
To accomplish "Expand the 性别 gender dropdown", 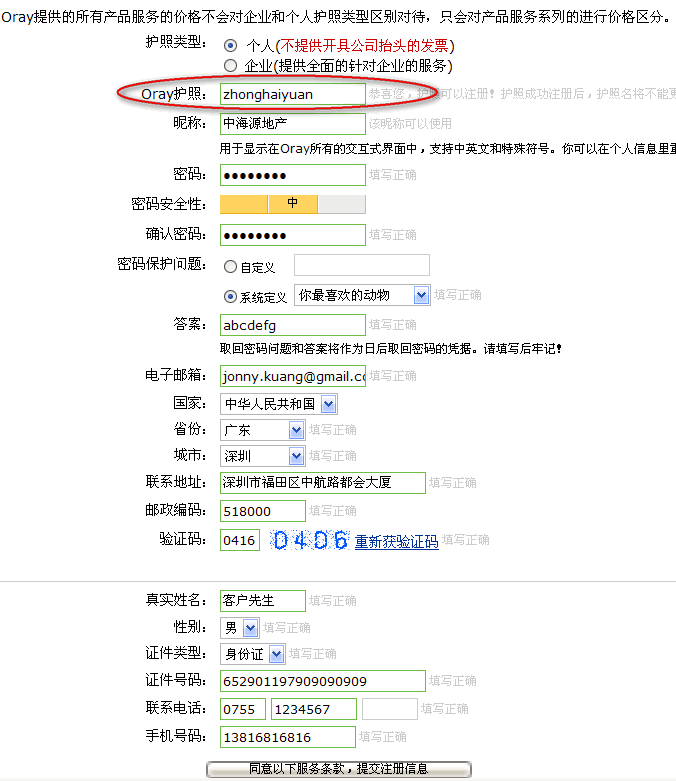I will tap(250, 628).
